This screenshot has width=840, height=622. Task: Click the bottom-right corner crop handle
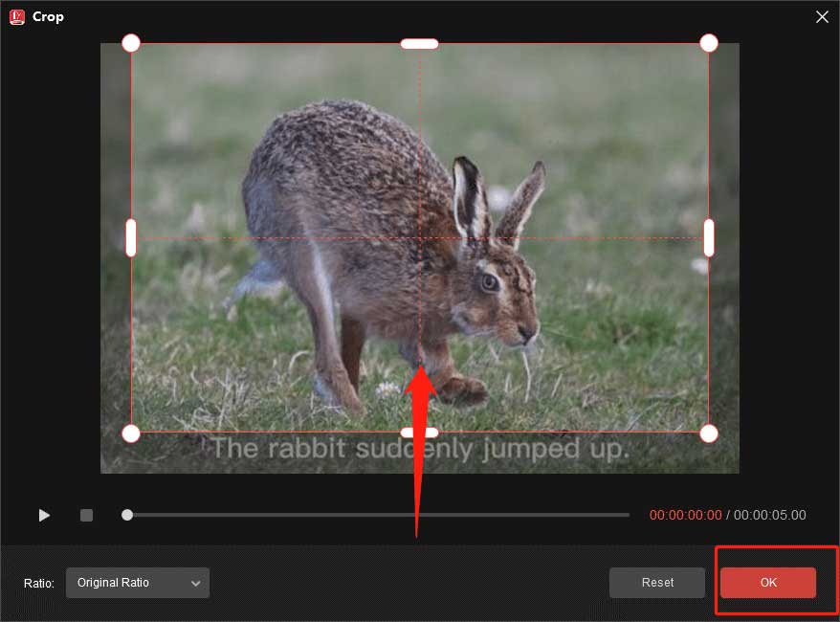coord(709,433)
